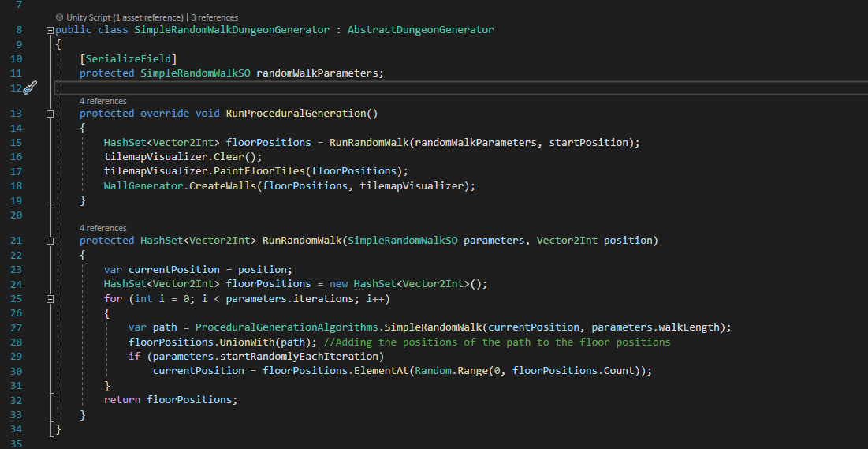
Task: Click the Unity Script cube icon in CodeLens
Action: click(x=60, y=17)
